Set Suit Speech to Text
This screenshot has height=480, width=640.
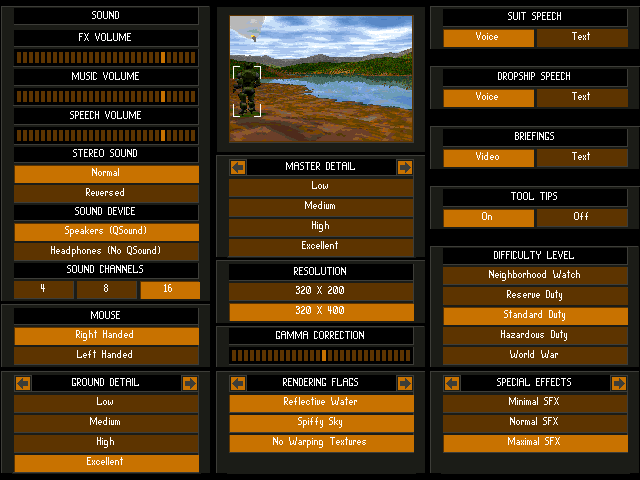click(582, 38)
